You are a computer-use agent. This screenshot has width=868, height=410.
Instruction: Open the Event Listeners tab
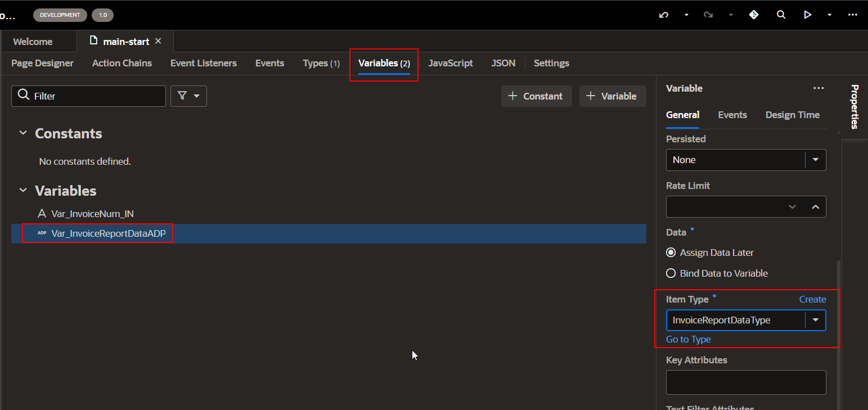coord(204,63)
